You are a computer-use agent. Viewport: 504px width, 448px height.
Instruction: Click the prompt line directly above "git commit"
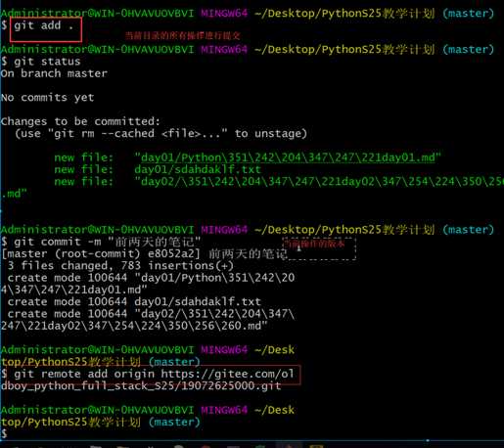pos(248,230)
